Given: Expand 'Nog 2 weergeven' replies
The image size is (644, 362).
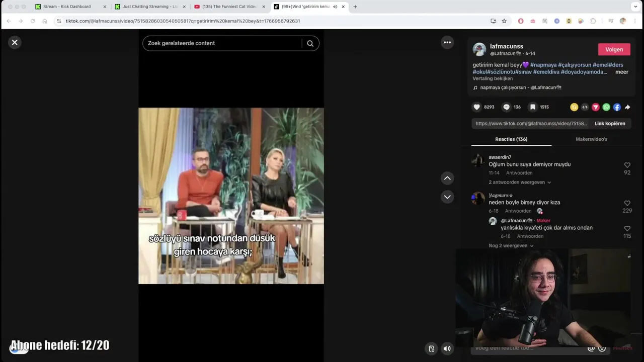Looking at the screenshot, I should 511,246.
